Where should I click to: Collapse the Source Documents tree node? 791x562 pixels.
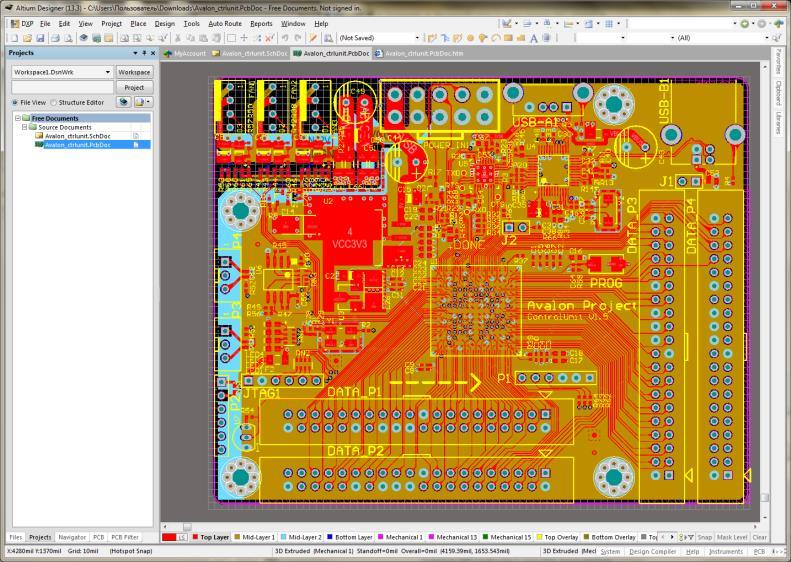click(24, 127)
